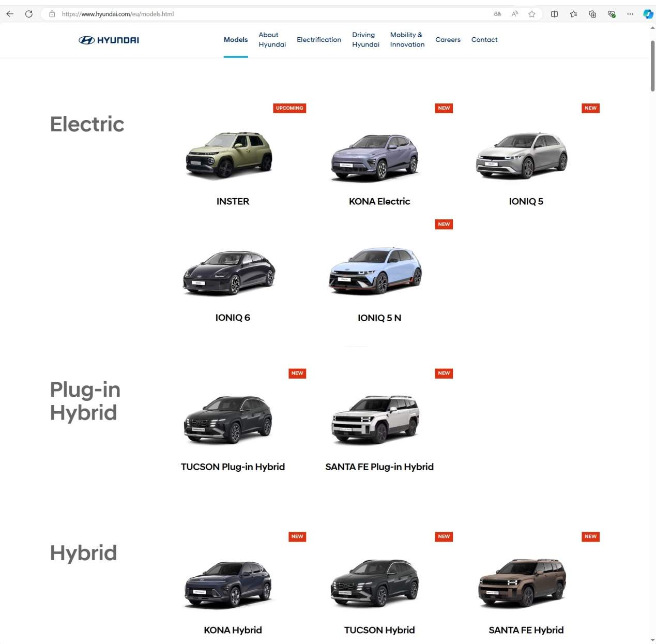Screen dimensions: 656x644
Task: Launch the Copilot sidebar icon
Action: click(648, 14)
